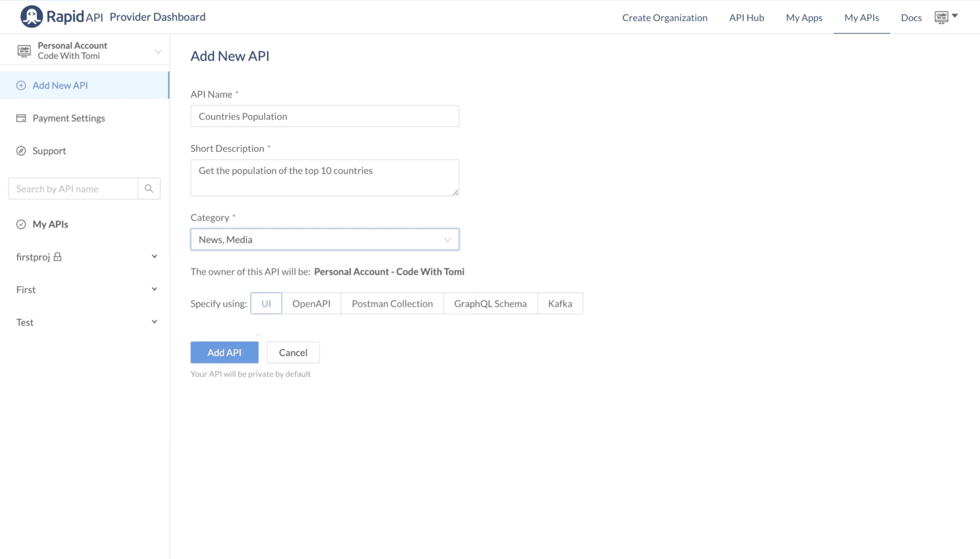Click the Test API name in sidebar
The width and height of the screenshot is (980, 559).
(x=24, y=322)
